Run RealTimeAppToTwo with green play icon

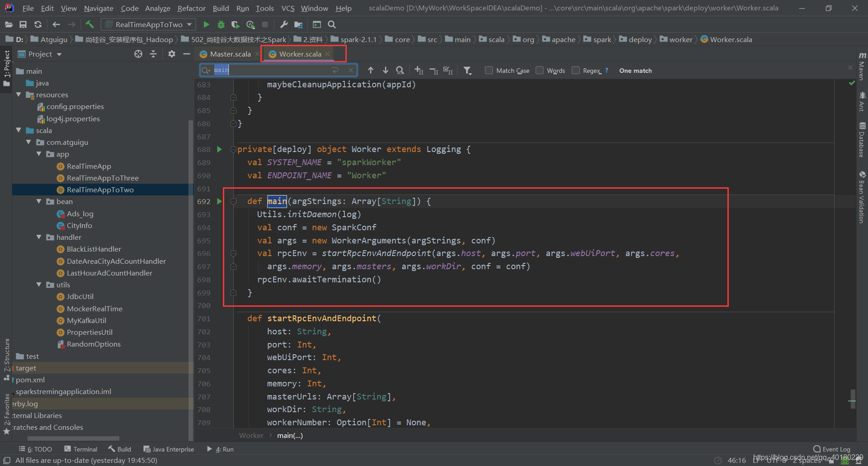tap(206, 24)
